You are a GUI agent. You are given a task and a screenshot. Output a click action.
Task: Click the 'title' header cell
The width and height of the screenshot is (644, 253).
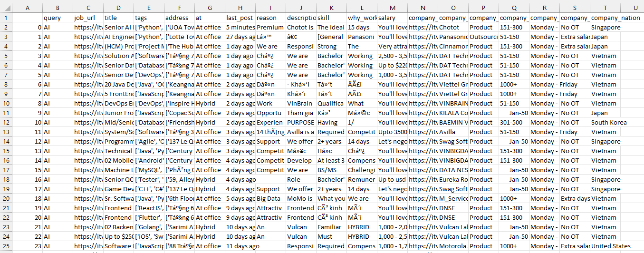tap(118, 18)
